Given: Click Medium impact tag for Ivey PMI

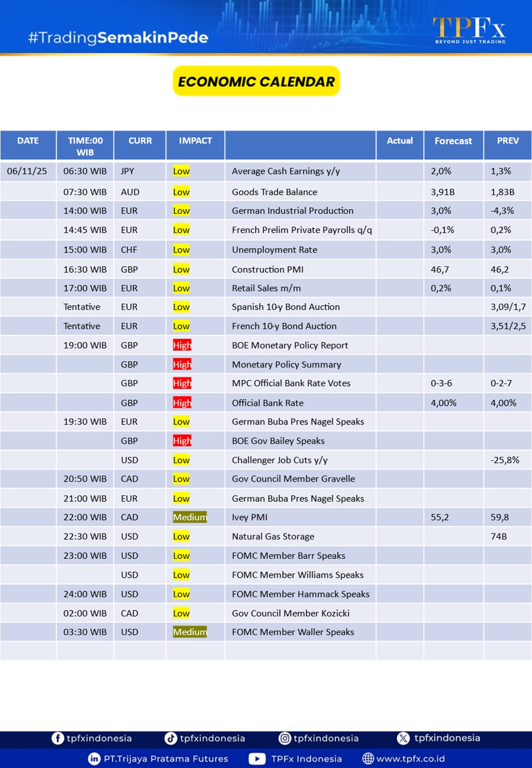Looking at the screenshot, I should point(189,517).
